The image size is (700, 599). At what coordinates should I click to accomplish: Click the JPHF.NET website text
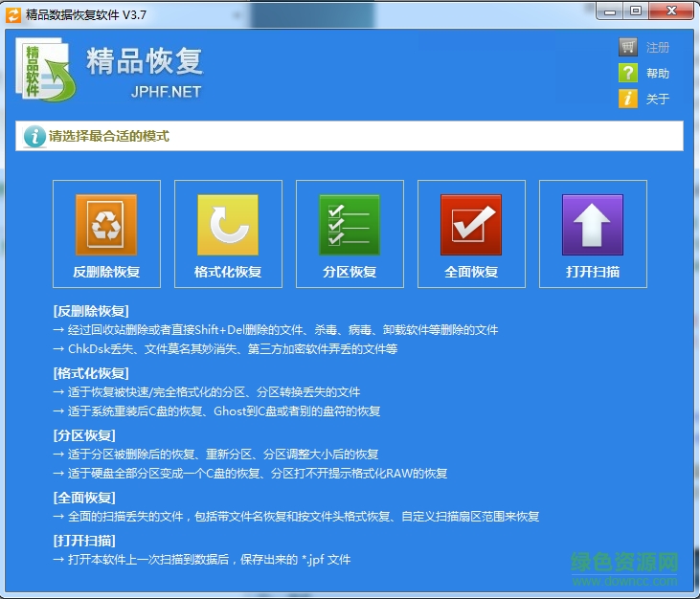[x=166, y=92]
